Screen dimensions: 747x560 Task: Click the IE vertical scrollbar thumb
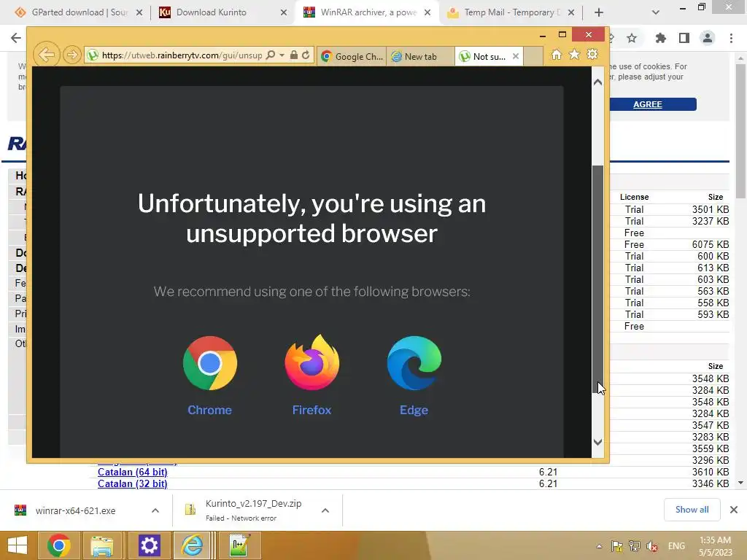tap(597, 279)
